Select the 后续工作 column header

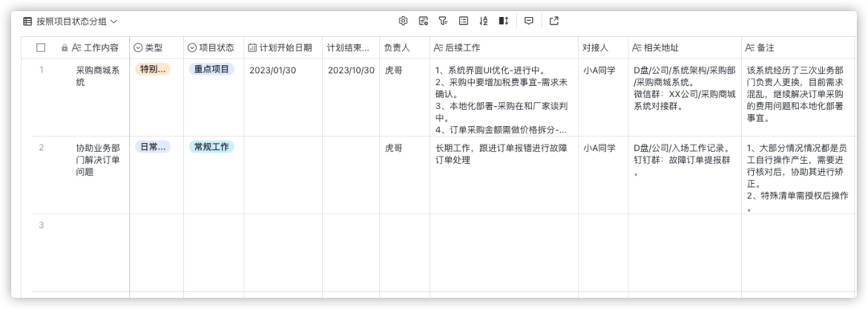click(504, 48)
